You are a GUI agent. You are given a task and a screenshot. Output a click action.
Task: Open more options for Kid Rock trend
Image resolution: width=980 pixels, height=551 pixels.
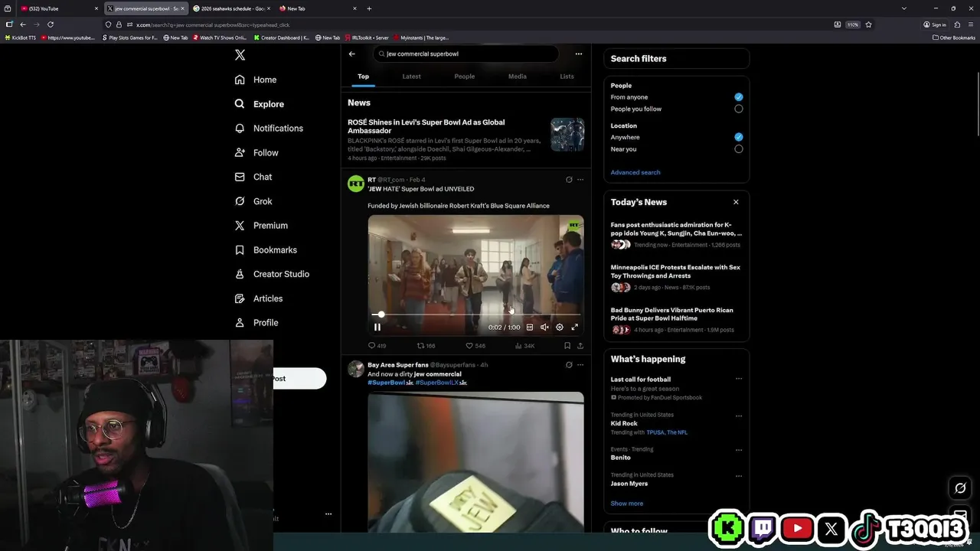(x=739, y=416)
